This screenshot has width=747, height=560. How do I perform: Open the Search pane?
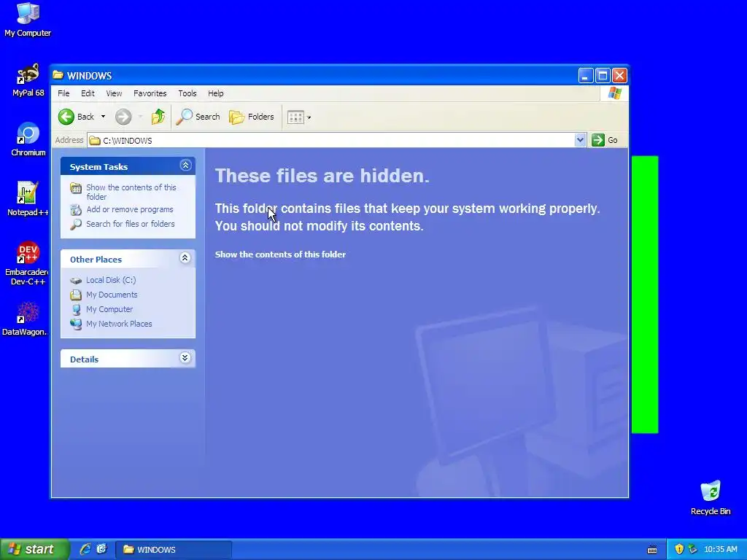coord(198,117)
